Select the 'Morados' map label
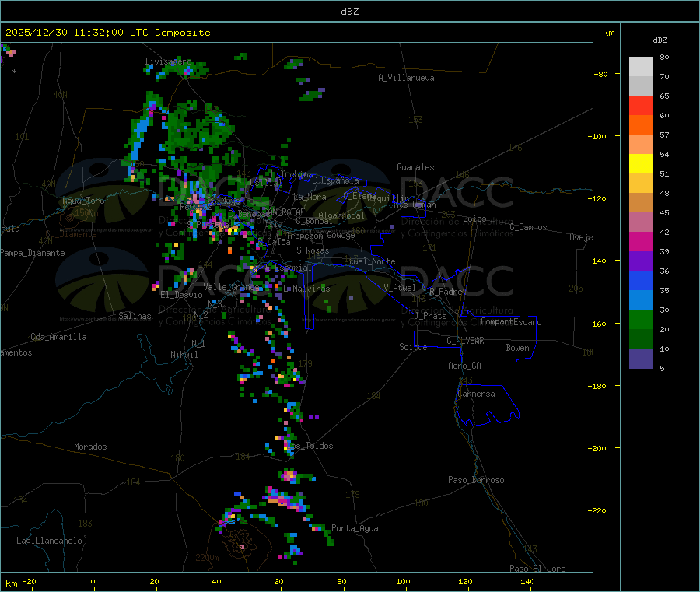700x592 pixels. [x=91, y=447]
